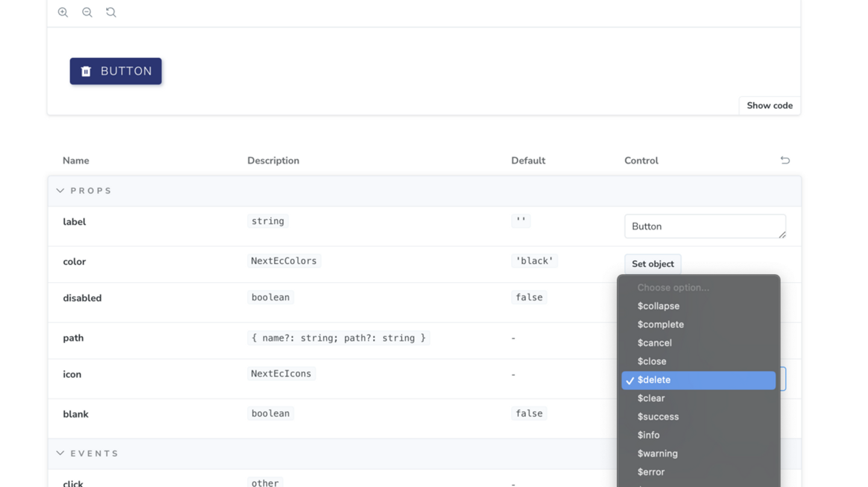Collapse the PROPS section
Viewport: 868px width, 487px height.
tap(60, 190)
